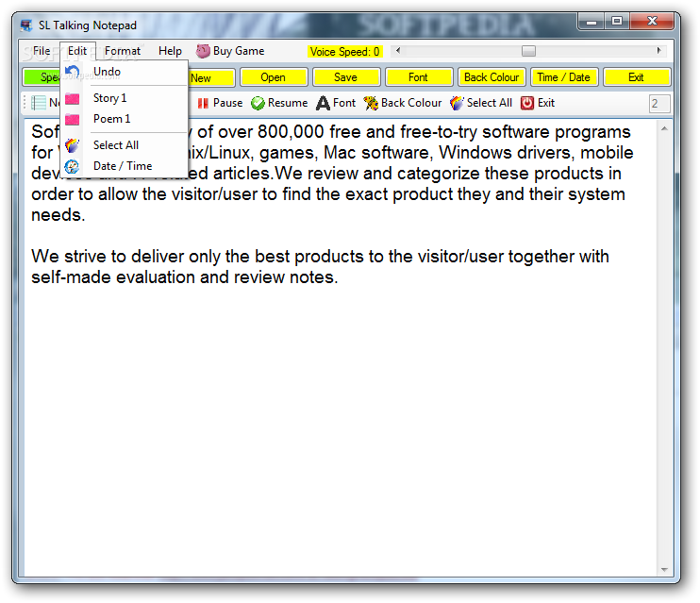This screenshot has width=700, height=603.
Task: Click the yellow Font button
Action: point(419,77)
